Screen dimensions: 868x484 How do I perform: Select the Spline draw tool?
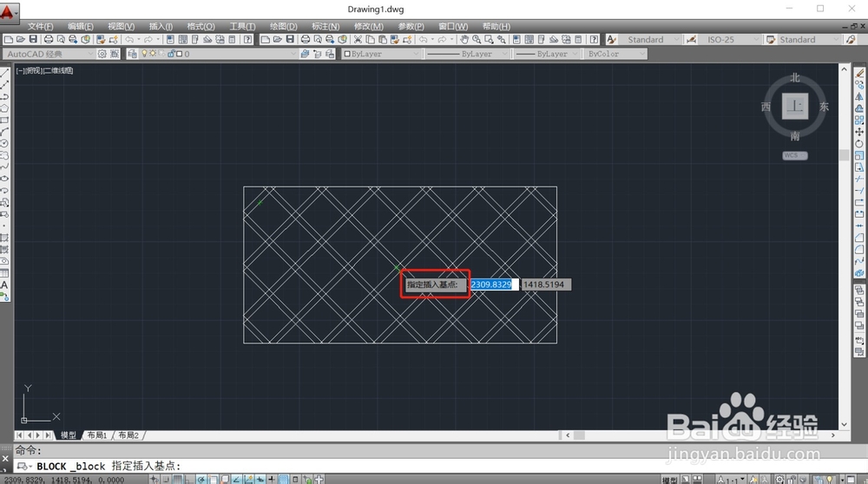click(4, 167)
